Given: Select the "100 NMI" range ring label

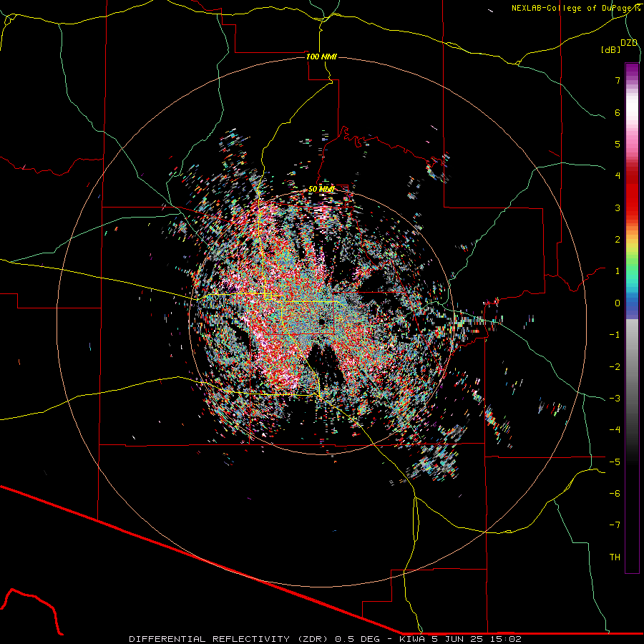Looking at the screenshot, I should point(321,57).
